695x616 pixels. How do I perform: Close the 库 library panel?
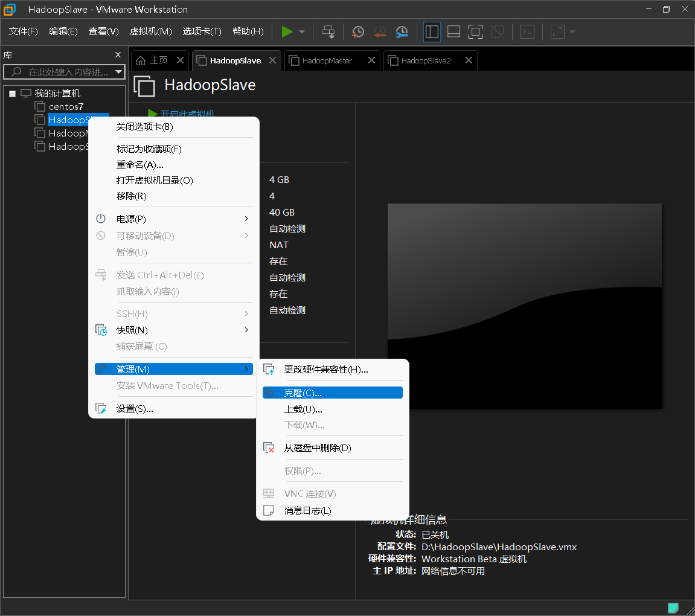click(118, 54)
